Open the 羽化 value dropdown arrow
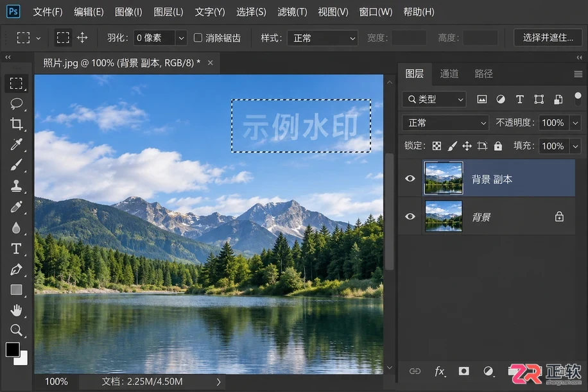 click(181, 38)
